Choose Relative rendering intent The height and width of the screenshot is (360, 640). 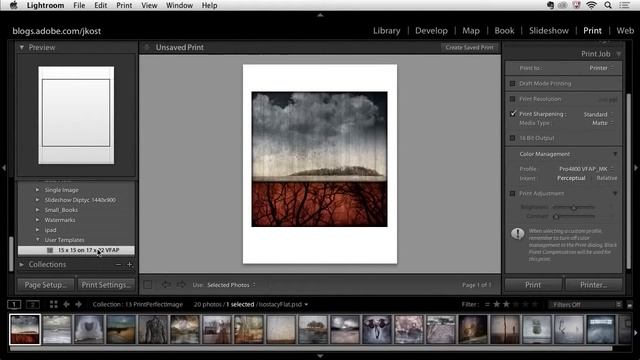[607, 178]
